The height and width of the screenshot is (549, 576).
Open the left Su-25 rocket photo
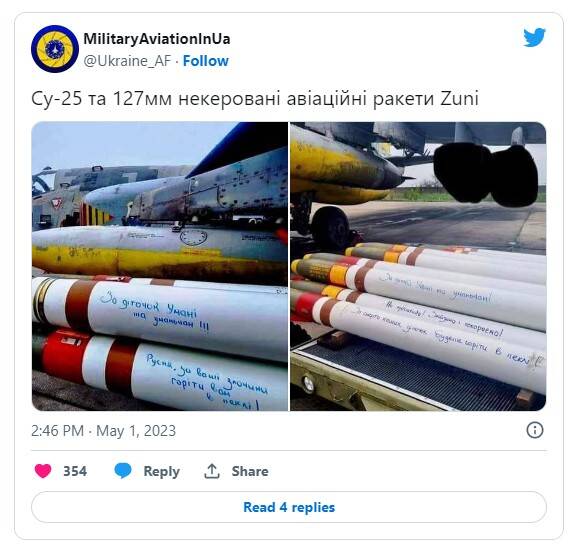pyautogui.click(x=160, y=266)
